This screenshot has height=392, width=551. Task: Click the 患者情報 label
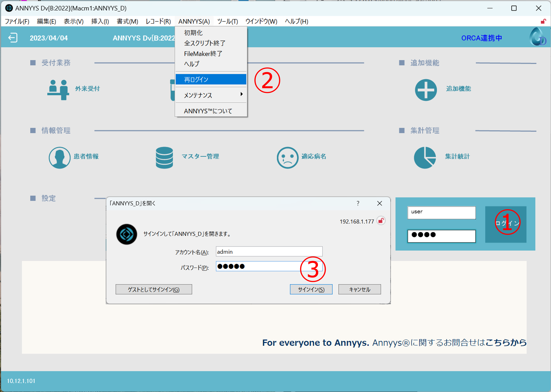(x=86, y=156)
